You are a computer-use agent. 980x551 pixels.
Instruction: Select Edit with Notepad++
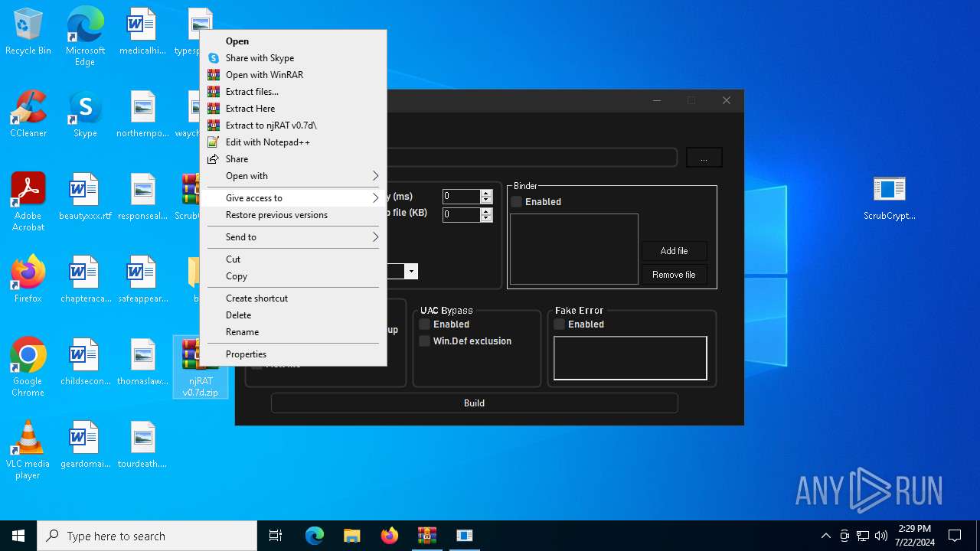[x=293, y=142]
